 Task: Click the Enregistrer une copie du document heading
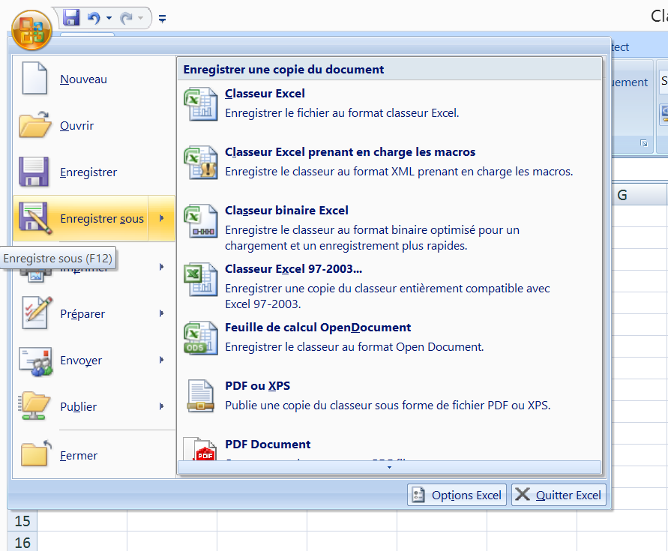click(284, 69)
